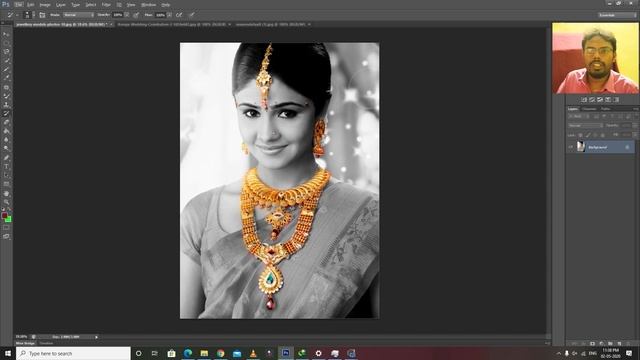Click the Flow value field

coord(160,15)
